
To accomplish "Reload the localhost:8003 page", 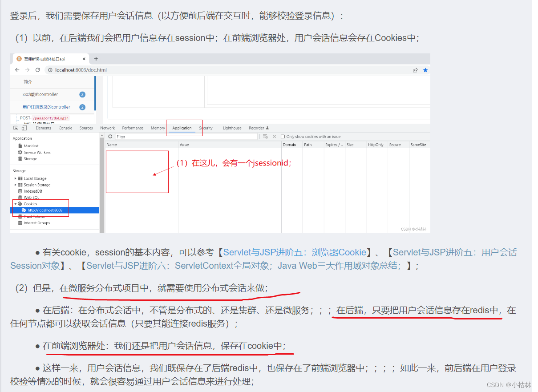I will 38,70.
